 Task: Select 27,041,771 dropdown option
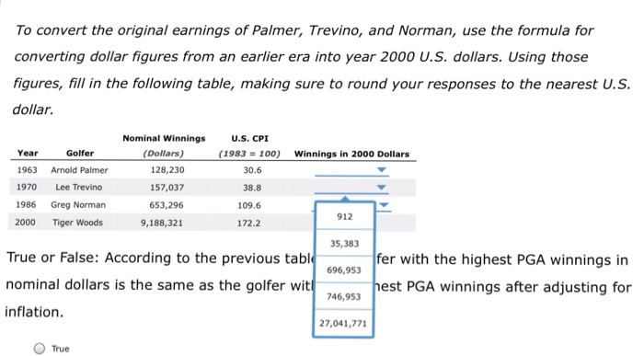point(344,324)
